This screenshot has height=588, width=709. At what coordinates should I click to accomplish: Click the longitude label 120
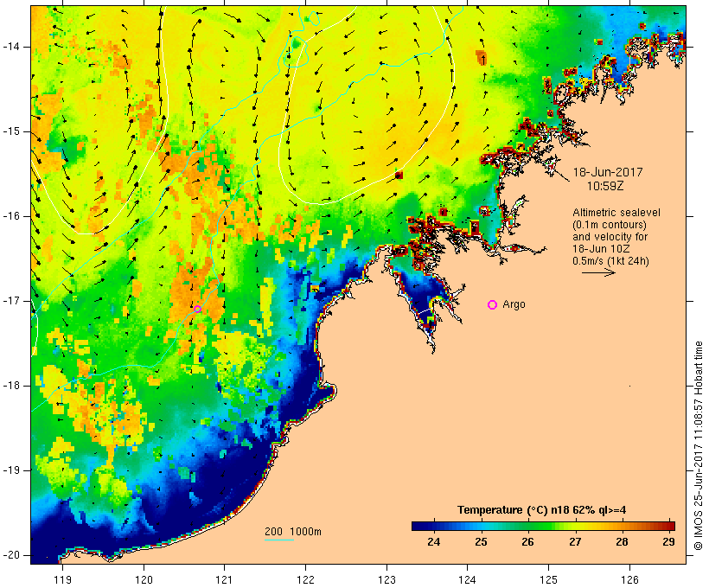[x=144, y=580]
